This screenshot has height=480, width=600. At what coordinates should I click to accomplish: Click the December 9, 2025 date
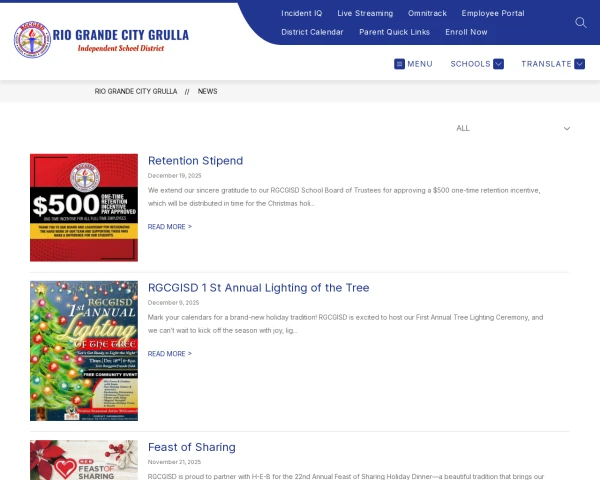(173, 303)
